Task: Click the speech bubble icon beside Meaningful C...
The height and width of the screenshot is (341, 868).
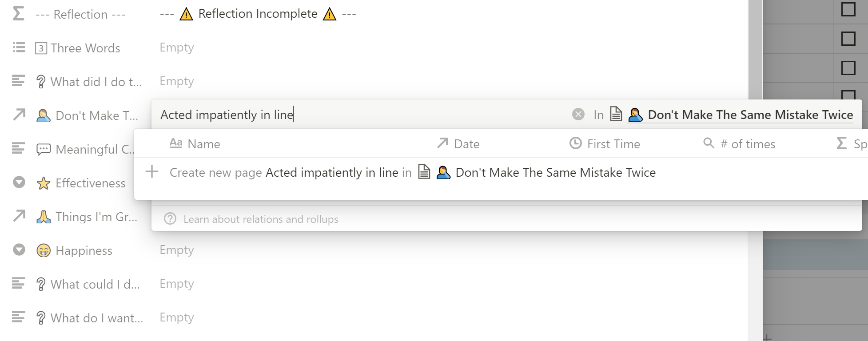Action: (43, 149)
